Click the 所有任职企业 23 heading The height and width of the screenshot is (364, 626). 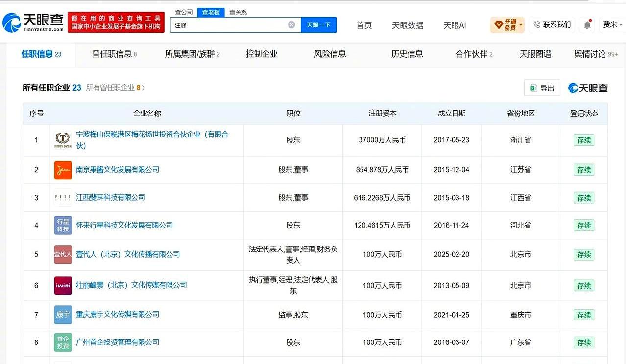(51, 88)
